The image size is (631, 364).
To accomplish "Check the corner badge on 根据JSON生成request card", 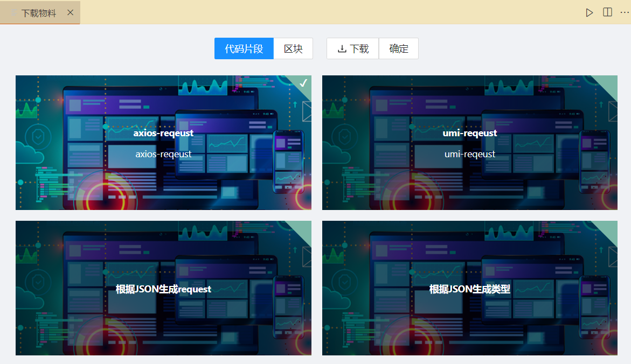I will coord(303,229).
